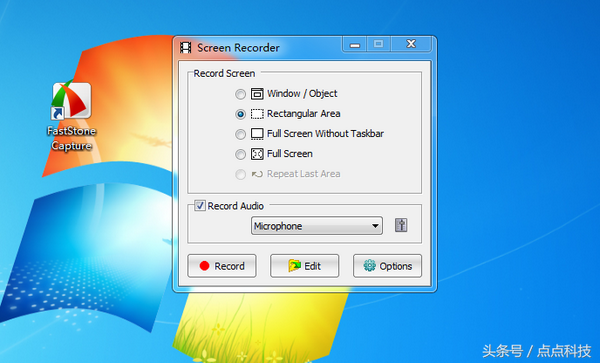Open the Options button
600x363 pixels.
[x=387, y=266]
